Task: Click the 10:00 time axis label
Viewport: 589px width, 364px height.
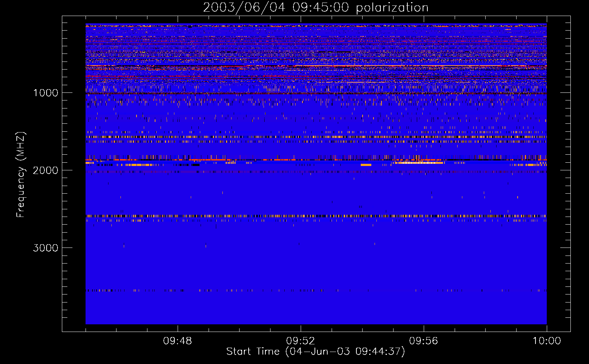Action: [x=547, y=341]
